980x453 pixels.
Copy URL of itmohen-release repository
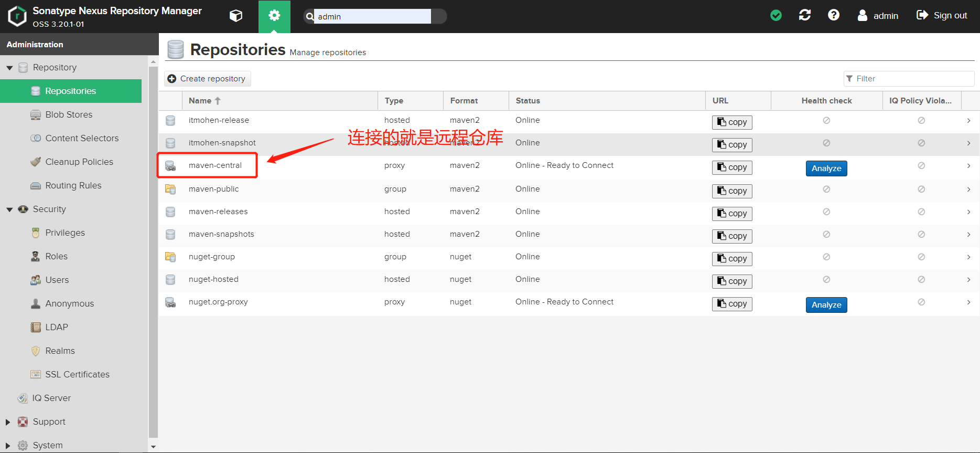(x=732, y=122)
